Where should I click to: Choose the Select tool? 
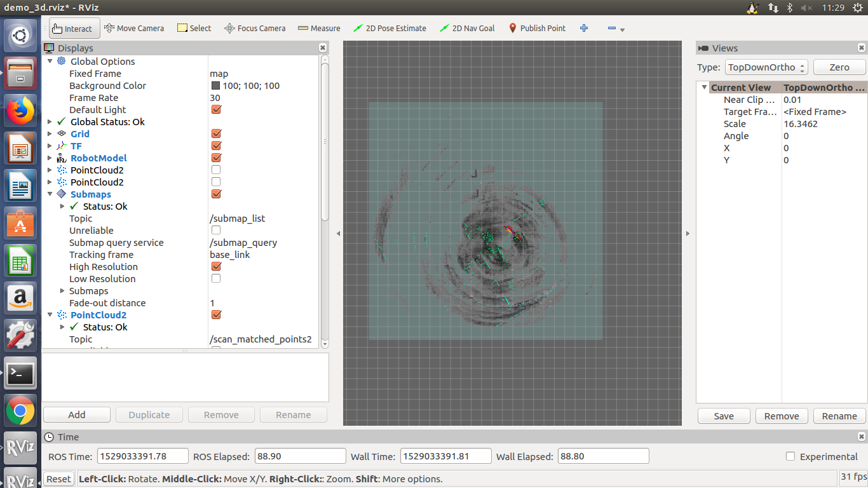pos(194,28)
